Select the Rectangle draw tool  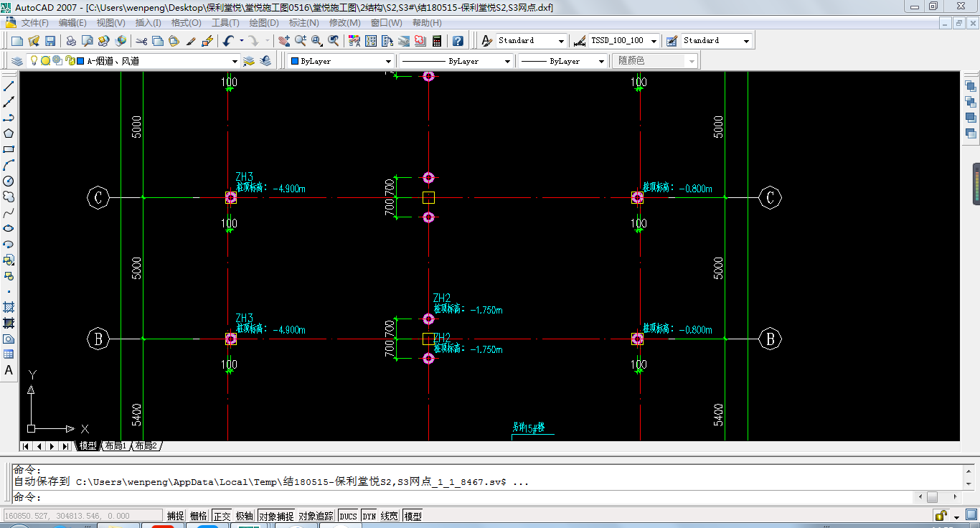(9, 149)
